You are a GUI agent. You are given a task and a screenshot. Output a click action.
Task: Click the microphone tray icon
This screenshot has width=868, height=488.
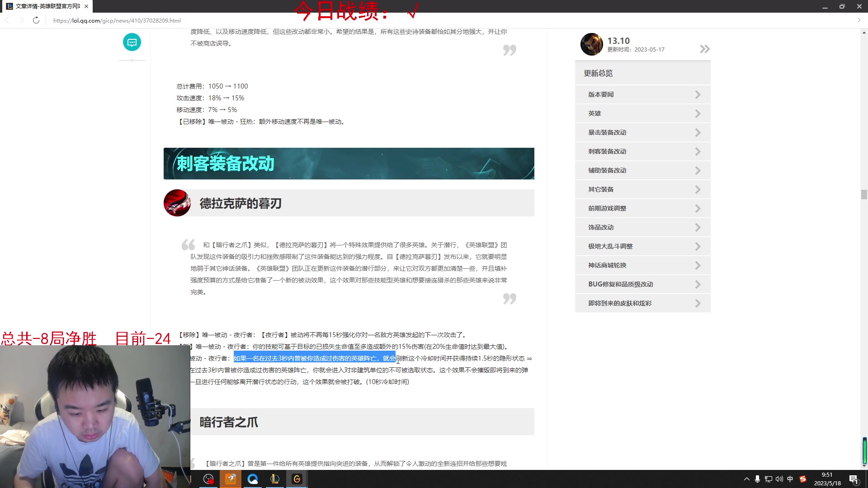click(757, 479)
